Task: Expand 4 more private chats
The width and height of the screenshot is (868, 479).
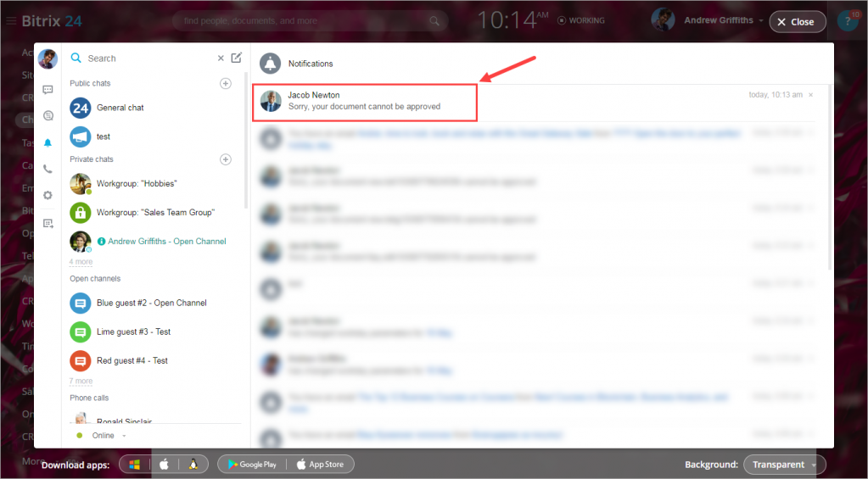Action: pos(81,262)
